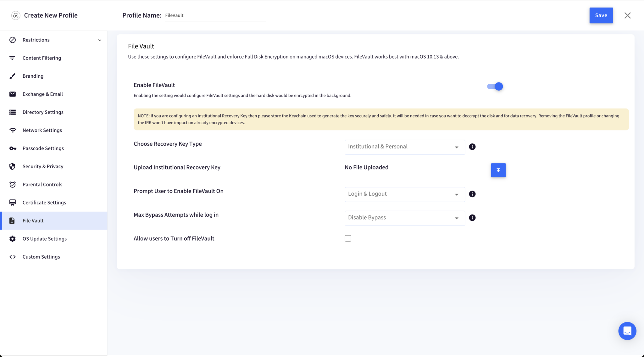Click the macOS logo beside Create New Profile
This screenshot has width=644, height=357.
16,15
